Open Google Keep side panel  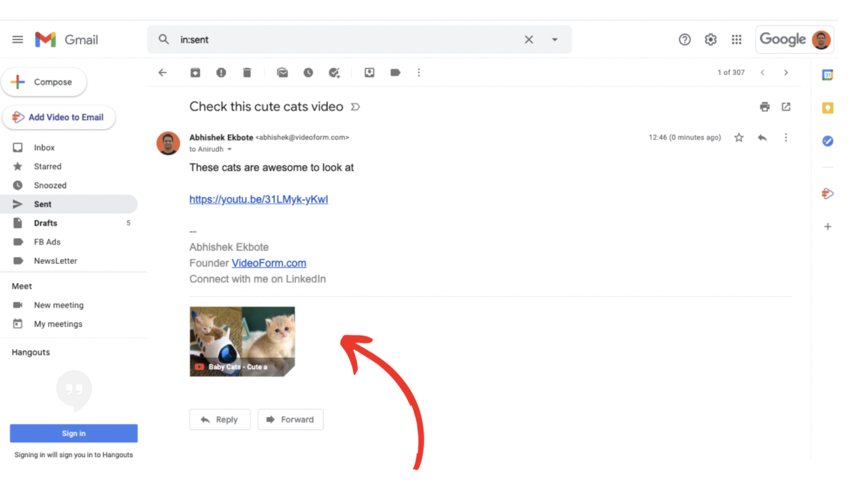pyautogui.click(x=828, y=108)
